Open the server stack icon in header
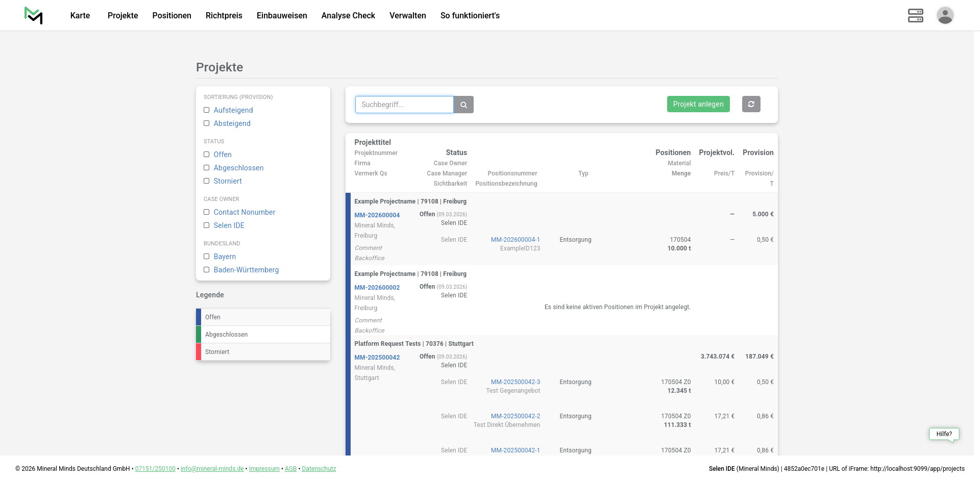This screenshot has height=481, width=980. point(915,15)
